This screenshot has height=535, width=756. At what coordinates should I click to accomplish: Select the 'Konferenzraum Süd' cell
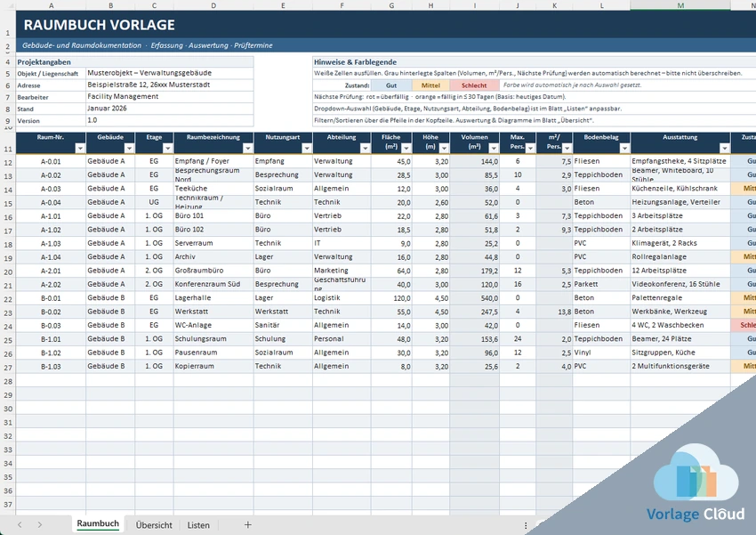(213, 284)
